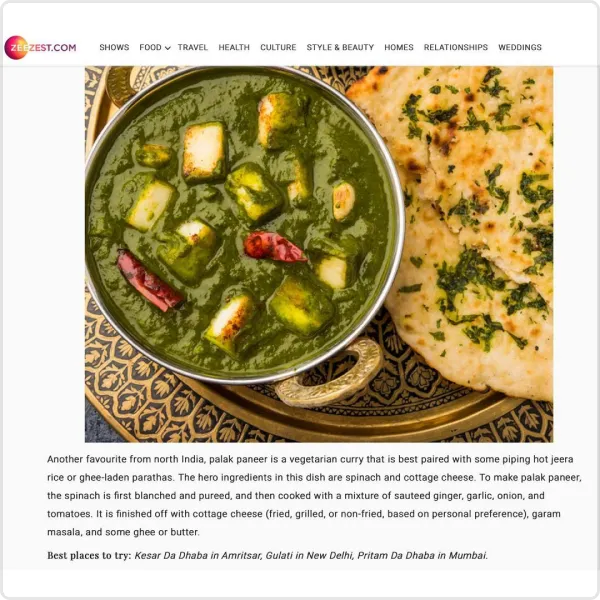Click the palak paneer description paragraph
The height and width of the screenshot is (600, 600).
click(x=314, y=496)
